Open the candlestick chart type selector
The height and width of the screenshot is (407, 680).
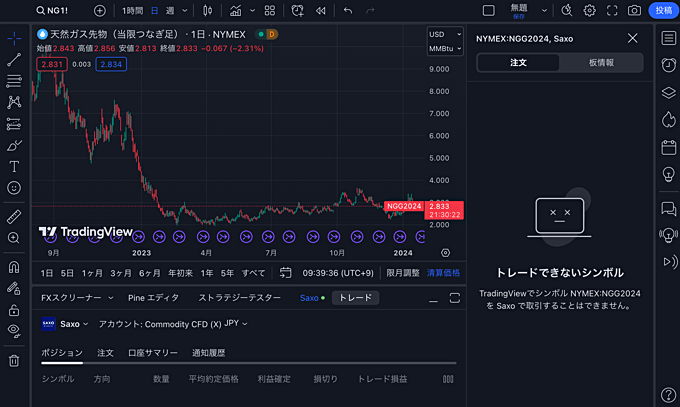tap(208, 10)
